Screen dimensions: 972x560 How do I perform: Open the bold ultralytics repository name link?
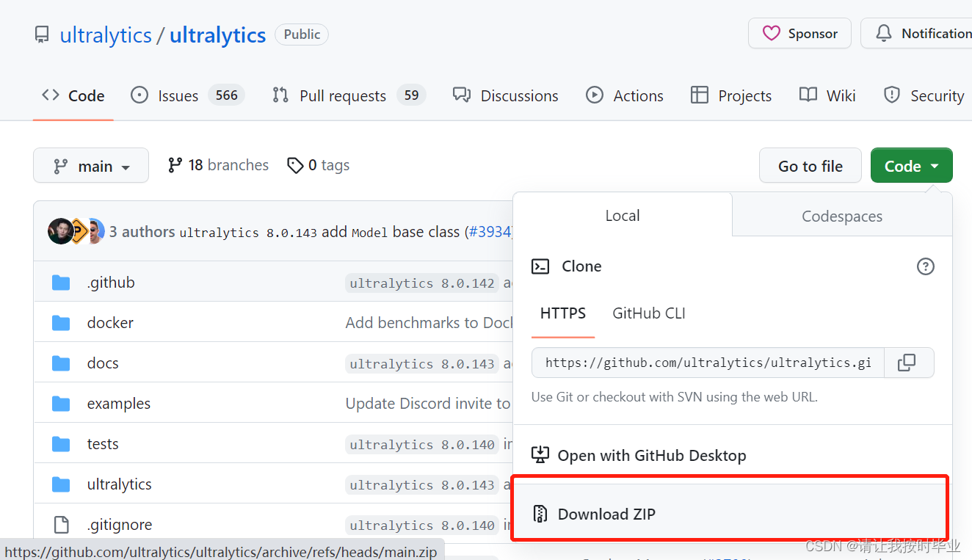[217, 35]
